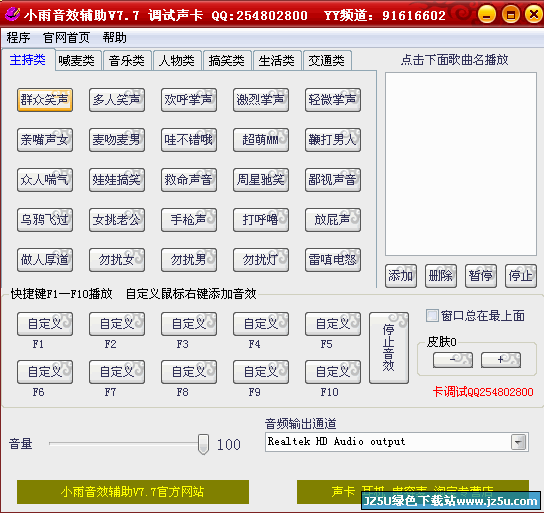Switch to the 搞笑类 tab
Viewport: 544px width, 513px height.
pos(227,61)
